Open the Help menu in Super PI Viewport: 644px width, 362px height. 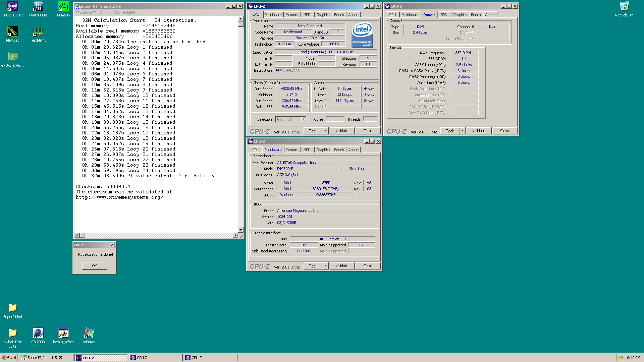pyautogui.click(x=129, y=13)
